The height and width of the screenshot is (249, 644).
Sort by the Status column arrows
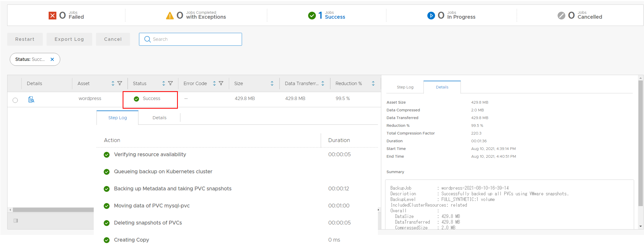164,83
